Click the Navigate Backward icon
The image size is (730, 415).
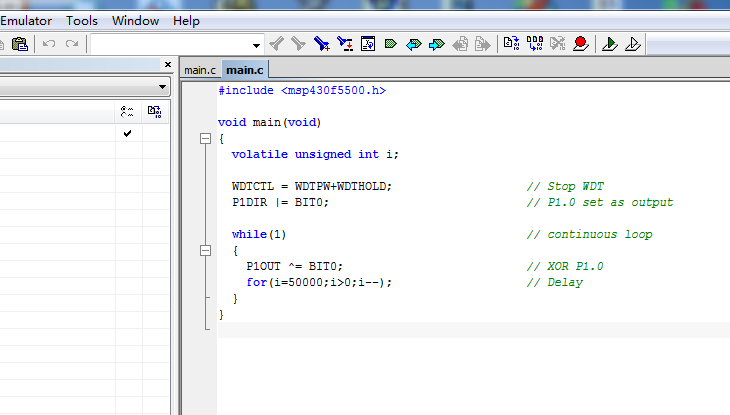point(460,44)
